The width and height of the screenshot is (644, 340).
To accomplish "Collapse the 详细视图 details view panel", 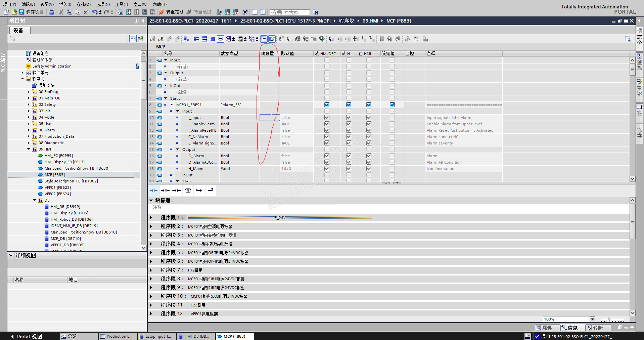I will 11,255.
